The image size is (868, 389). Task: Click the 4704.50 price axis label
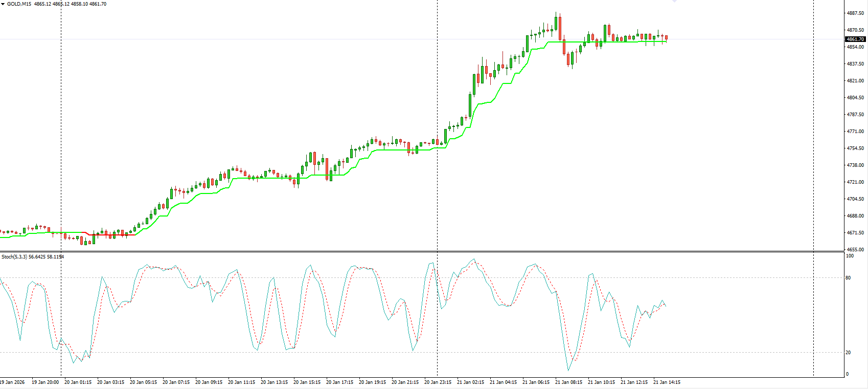(x=855, y=199)
